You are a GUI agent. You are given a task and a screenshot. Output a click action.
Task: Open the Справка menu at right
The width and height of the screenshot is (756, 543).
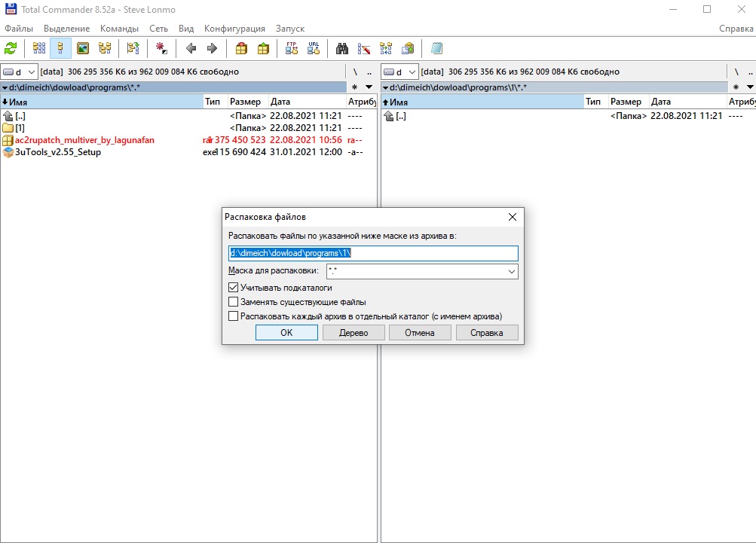pyautogui.click(x=736, y=29)
